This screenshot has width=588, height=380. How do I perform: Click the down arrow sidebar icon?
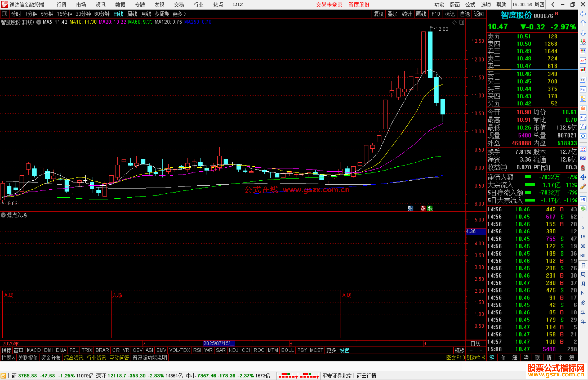tap(583, 33)
